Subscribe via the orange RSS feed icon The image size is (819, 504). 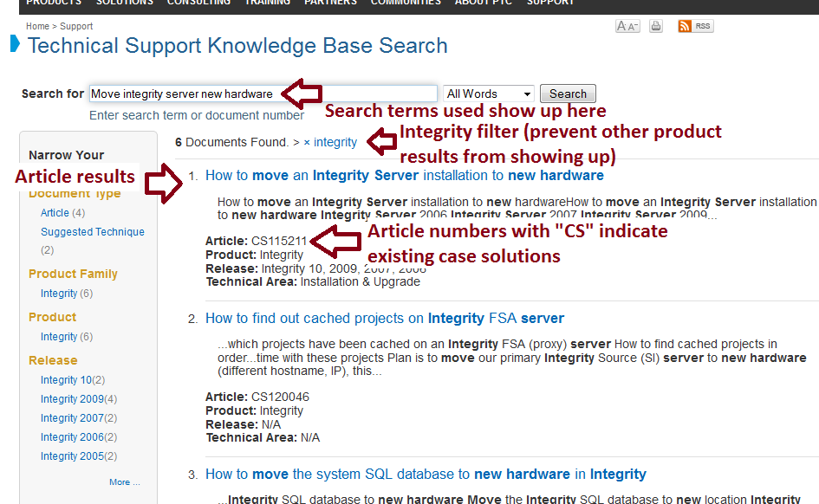pyautogui.click(x=684, y=26)
